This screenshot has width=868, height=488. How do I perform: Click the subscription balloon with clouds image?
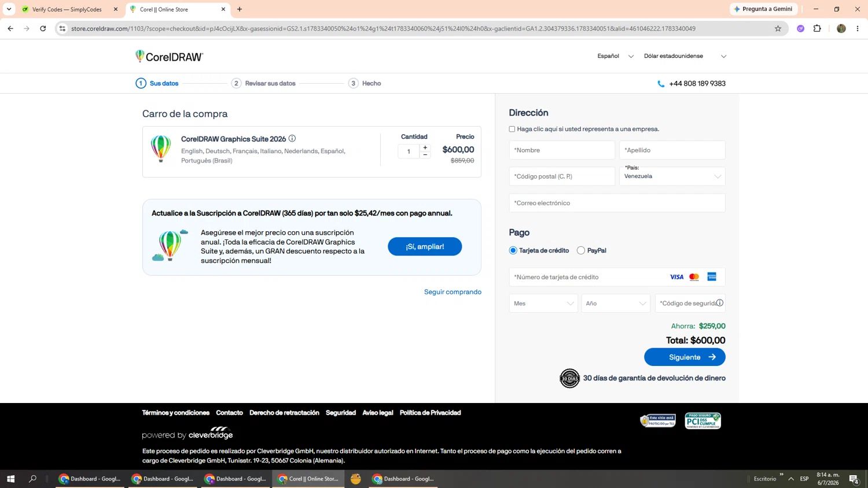(x=170, y=245)
